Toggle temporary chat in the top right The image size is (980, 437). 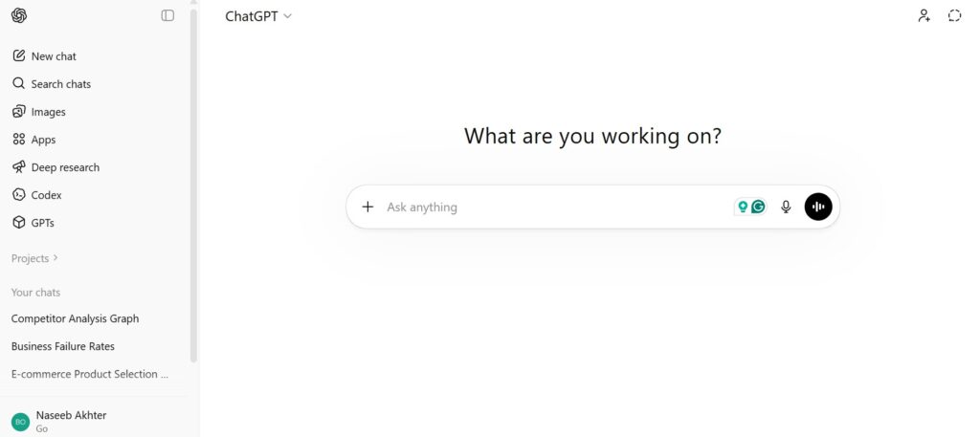click(954, 15)
